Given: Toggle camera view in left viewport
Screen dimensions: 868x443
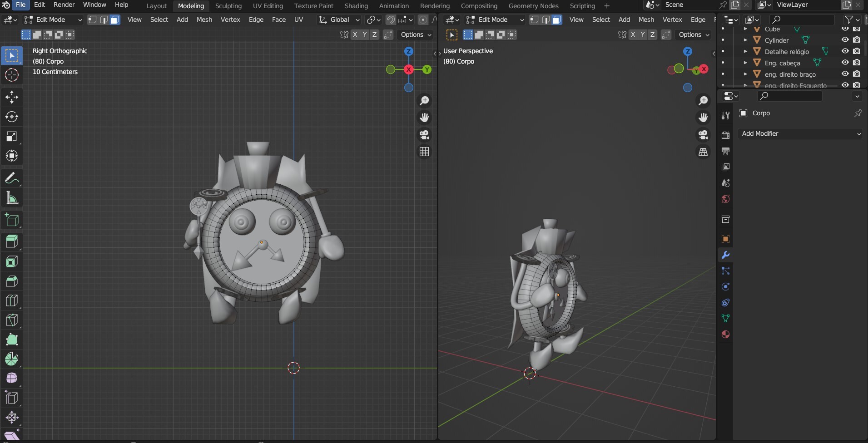Looking at the screenshot, I should (424, 135).
